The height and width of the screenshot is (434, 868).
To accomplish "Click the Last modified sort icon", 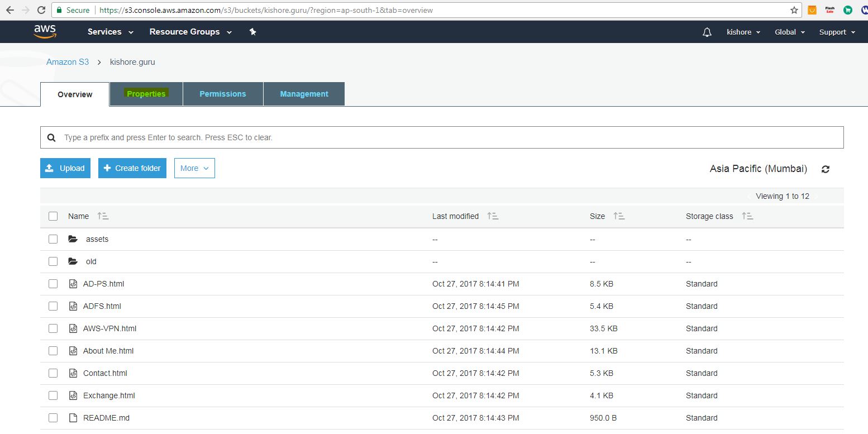I will pos(493,216).
